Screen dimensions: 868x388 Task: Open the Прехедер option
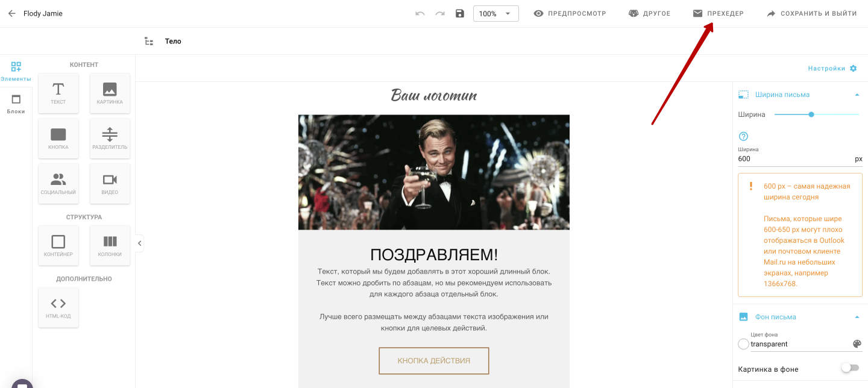point(718,13)
